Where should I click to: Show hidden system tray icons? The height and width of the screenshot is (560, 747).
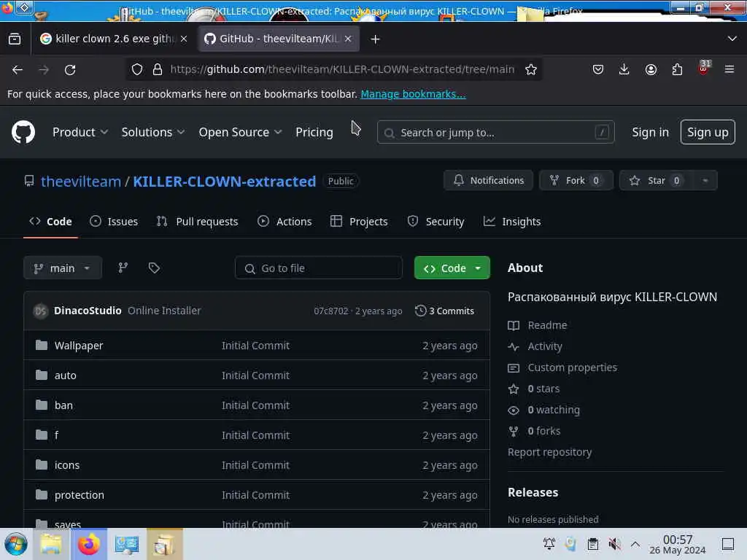[635, 544]
